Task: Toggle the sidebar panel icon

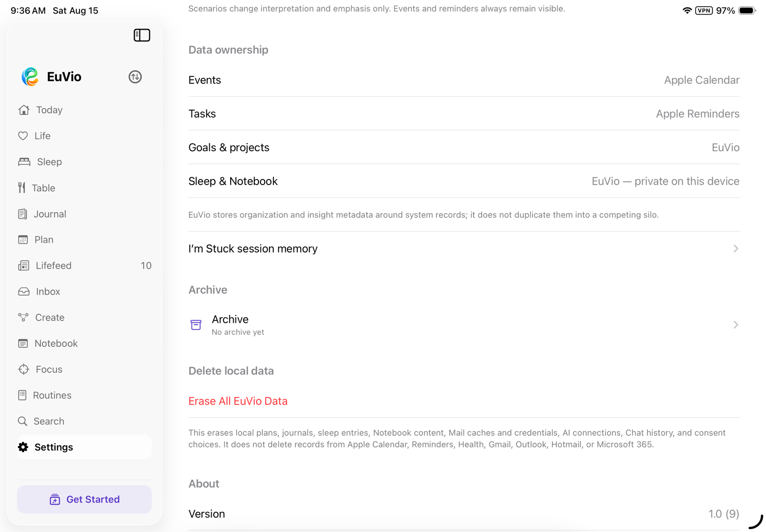Action: click(x=142, y=35)
